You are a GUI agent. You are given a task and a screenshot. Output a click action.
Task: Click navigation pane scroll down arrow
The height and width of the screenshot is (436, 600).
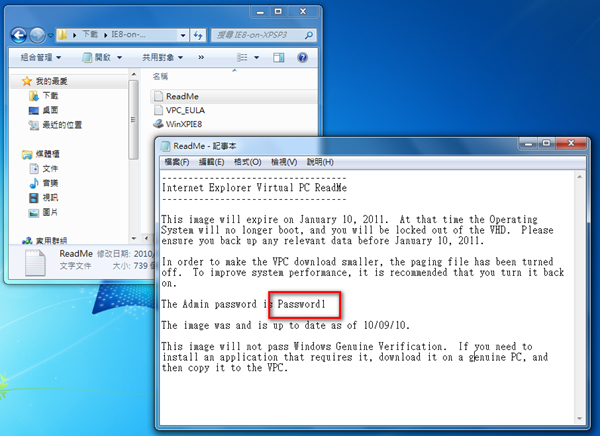134,238
